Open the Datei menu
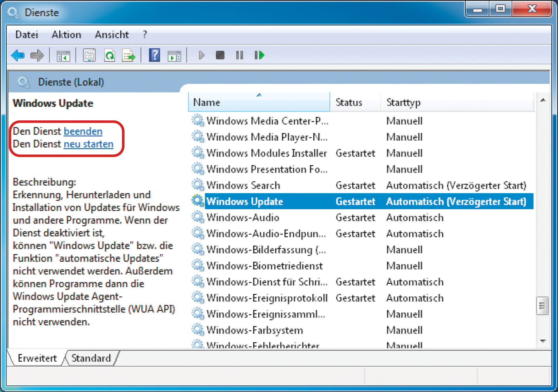The width and height of the screenshot is (558, 392). (x=27, y=35)
